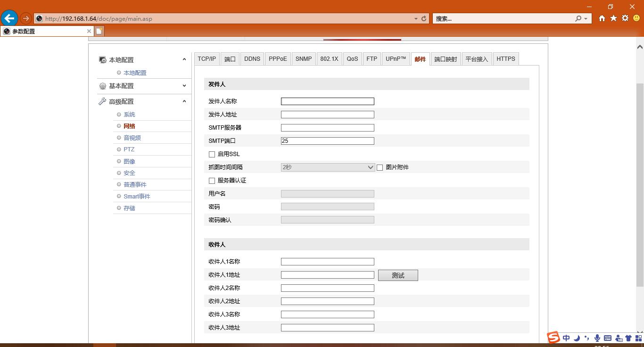Open the browser home page icon

tap(602, 18)
